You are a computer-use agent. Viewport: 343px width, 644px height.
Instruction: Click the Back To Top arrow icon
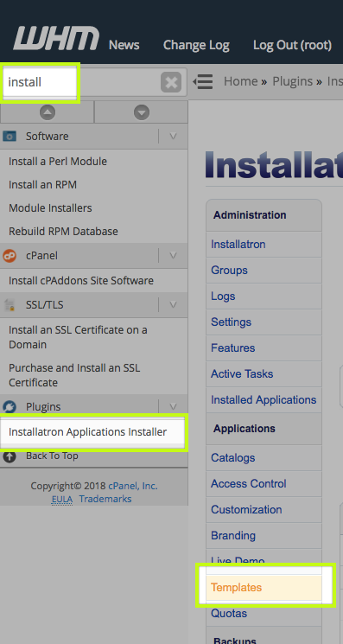pyautogui.click(x=10, y=456)
